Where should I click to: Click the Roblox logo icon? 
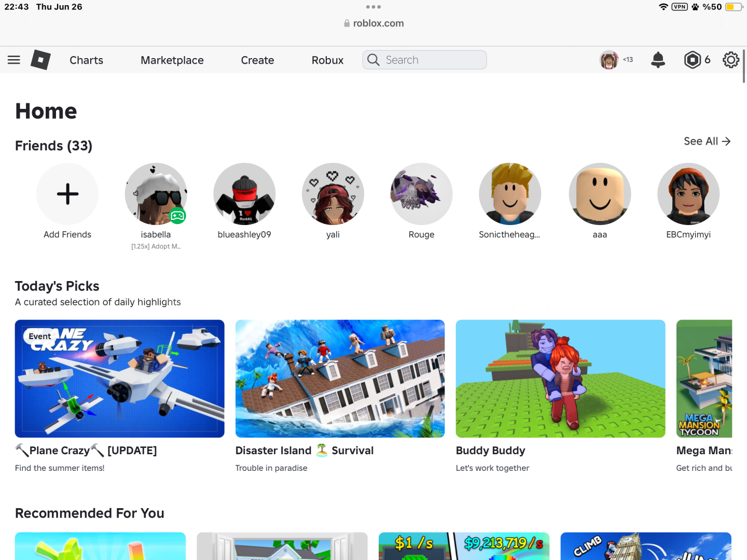click(x=40, y=60)
